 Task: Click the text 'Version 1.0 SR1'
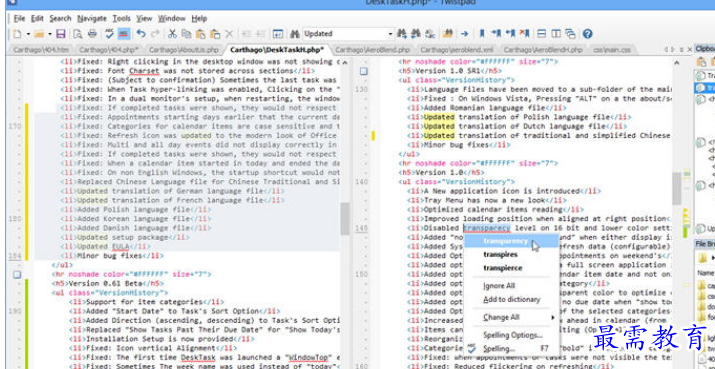(449, 71)
